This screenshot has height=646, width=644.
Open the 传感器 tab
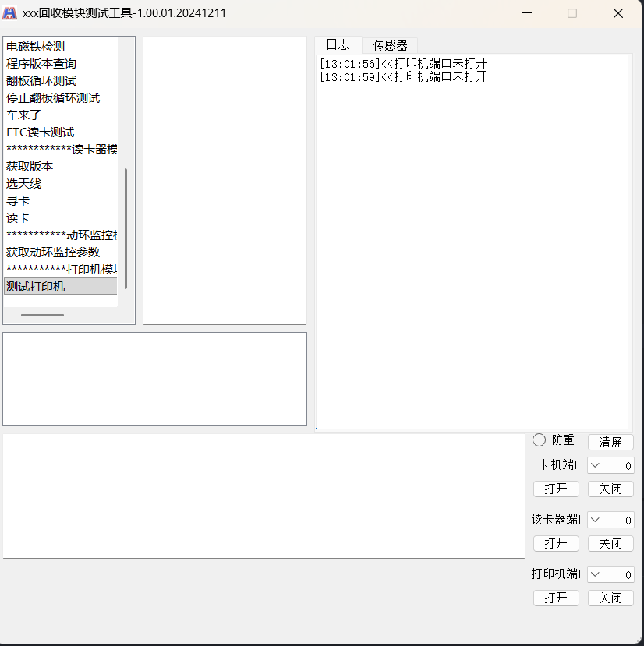(x=390, y=45)
